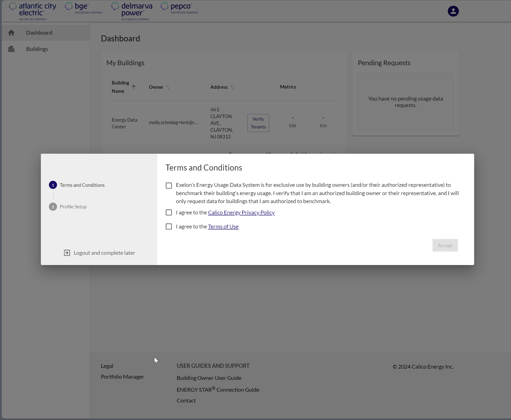Click the Atlantic City Electric logo
511x420 pixels.
coord(32,11)
